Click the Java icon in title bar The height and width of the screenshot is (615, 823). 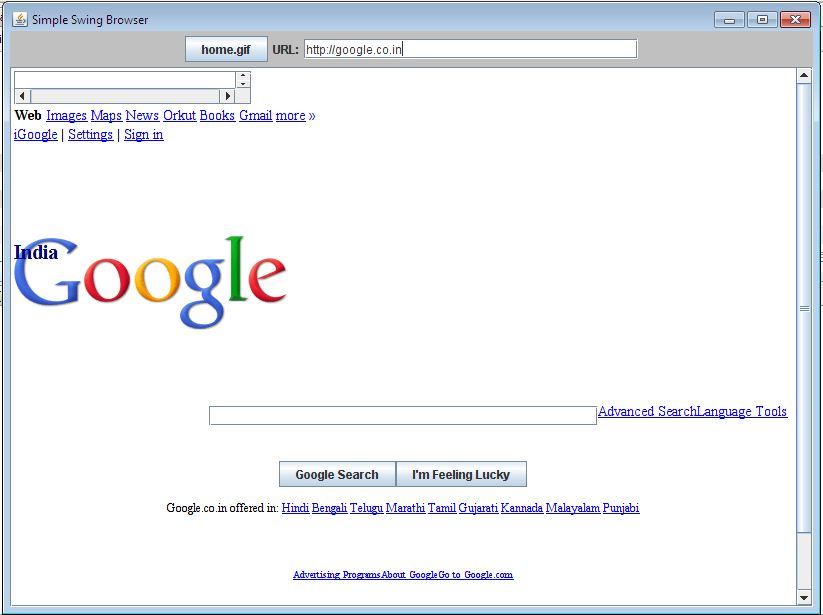(20, 19)
